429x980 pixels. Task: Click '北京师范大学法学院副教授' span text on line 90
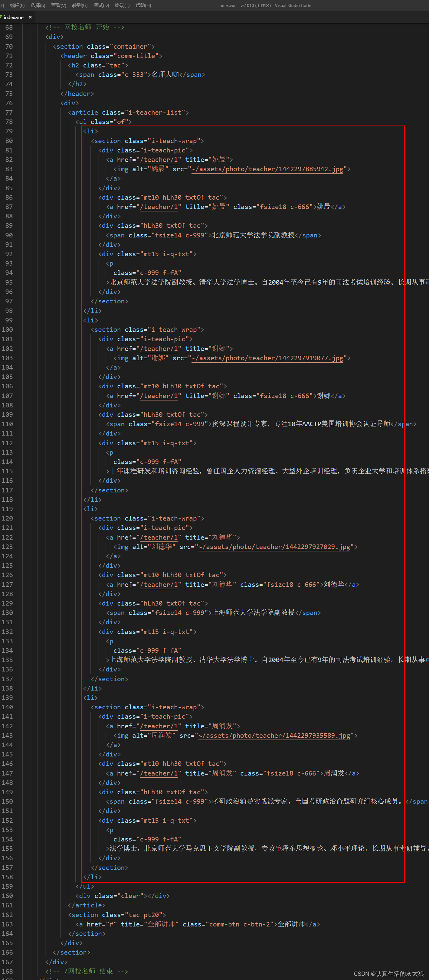click(253, 235)
